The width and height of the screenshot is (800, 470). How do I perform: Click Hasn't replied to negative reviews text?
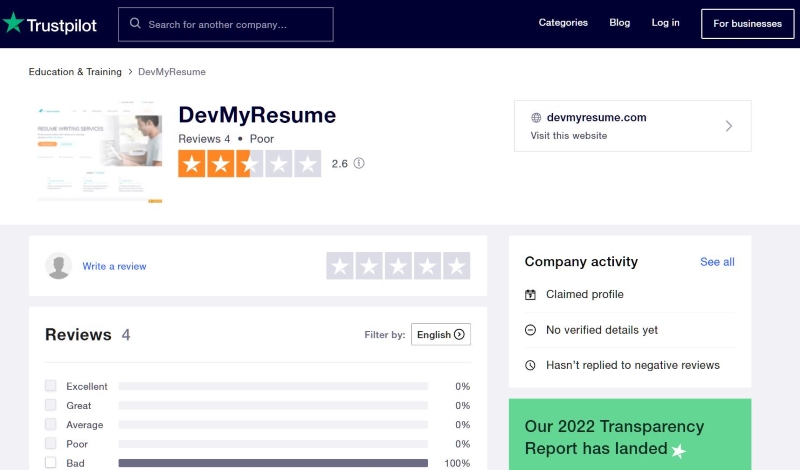[x=633, y=365]
